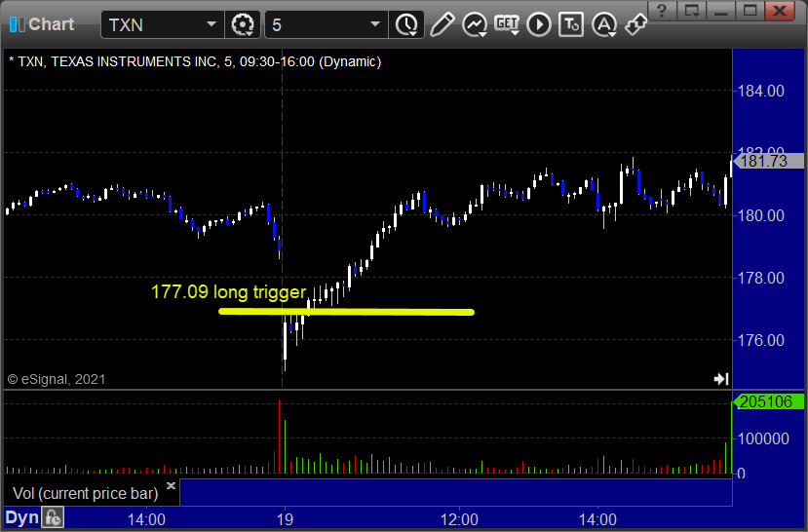Click the pop-out window button
The height and width of the screenshot is (532, 808).
click(x=691, y=11)
